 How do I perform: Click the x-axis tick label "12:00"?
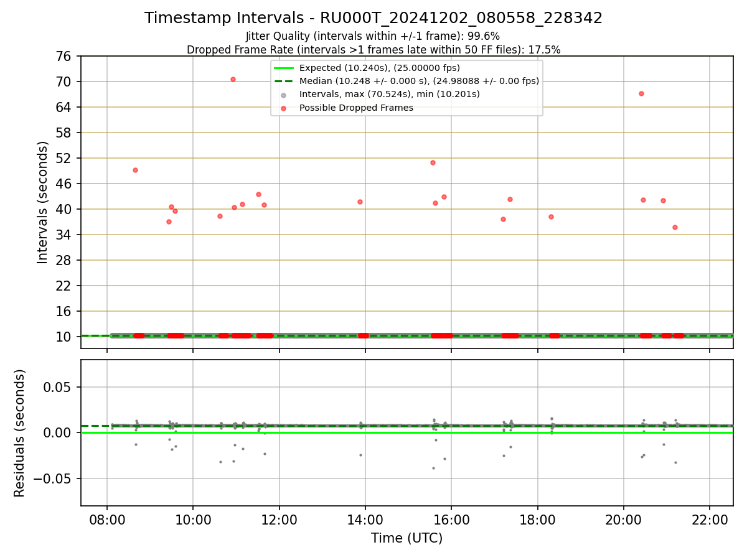[x=280, y=520]
